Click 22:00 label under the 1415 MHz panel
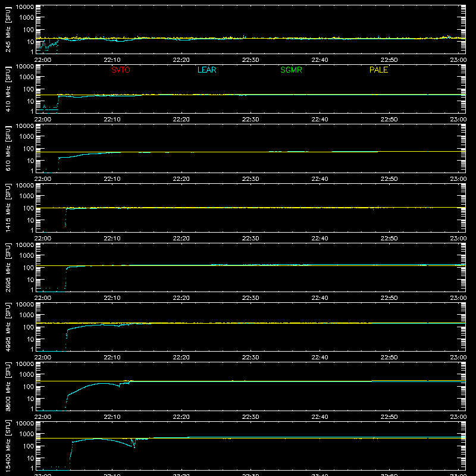This screenshot has height=476, width=476. [x=43, y=239]
